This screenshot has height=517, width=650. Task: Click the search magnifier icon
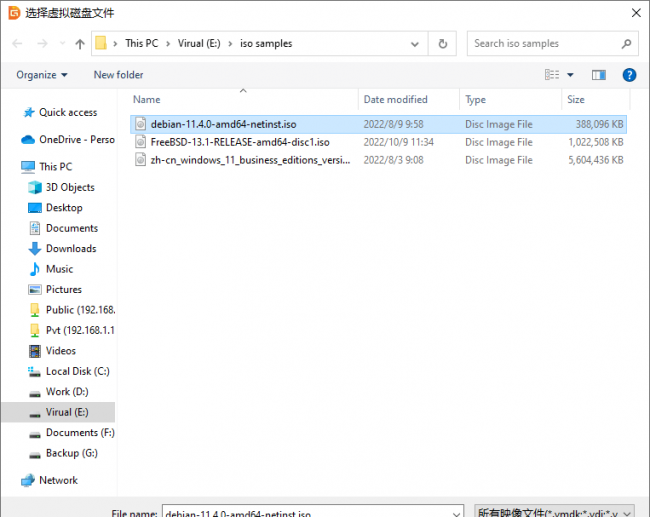pos(626,44)
